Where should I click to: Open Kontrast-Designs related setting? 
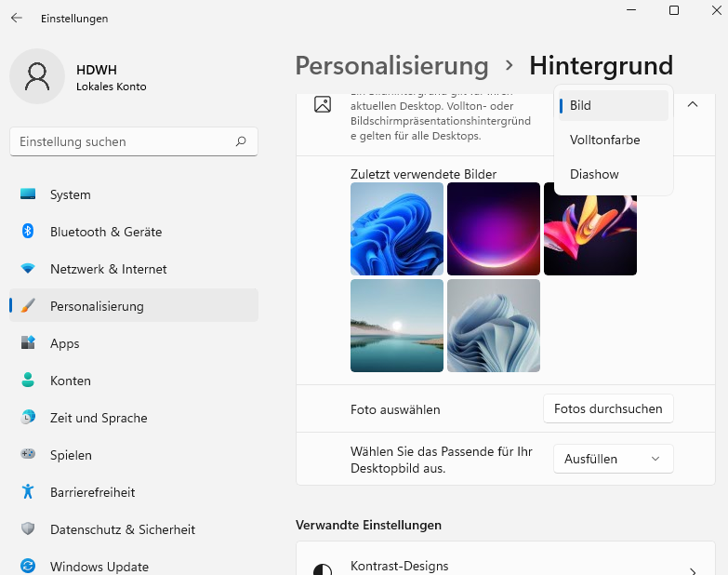coord(506,558)
